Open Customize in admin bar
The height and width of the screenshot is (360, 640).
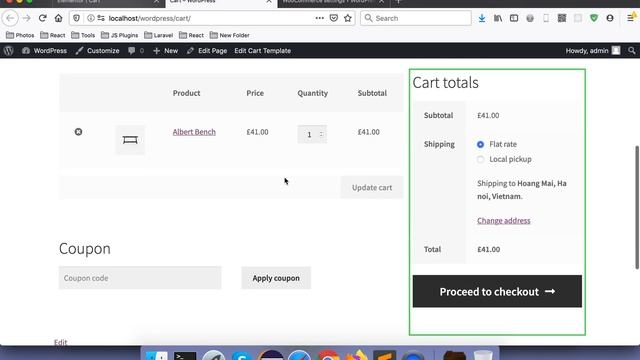pos(98,51)
